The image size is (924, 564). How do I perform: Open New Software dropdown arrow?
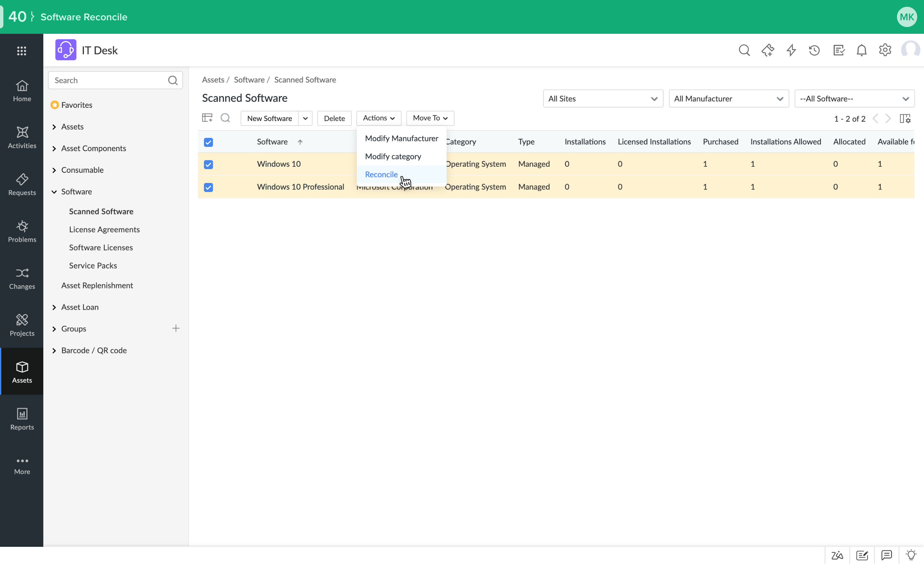pyautogui.click(x=305, y=118)
